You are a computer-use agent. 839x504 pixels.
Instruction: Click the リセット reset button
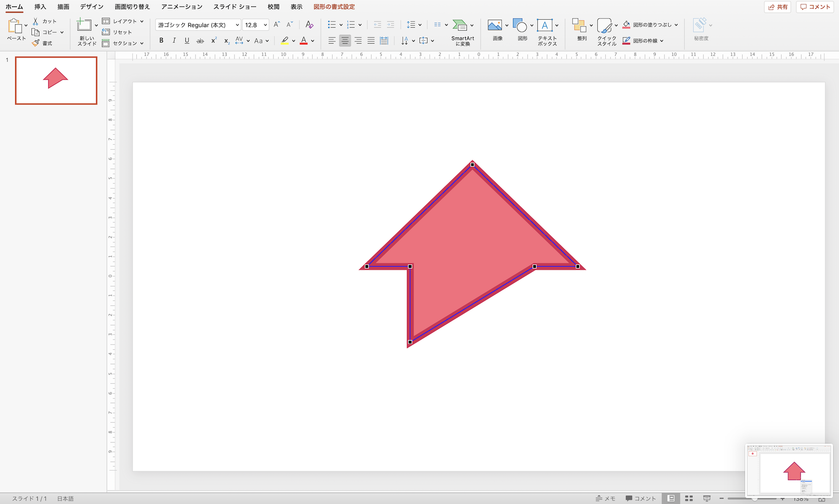click(117, 32)
